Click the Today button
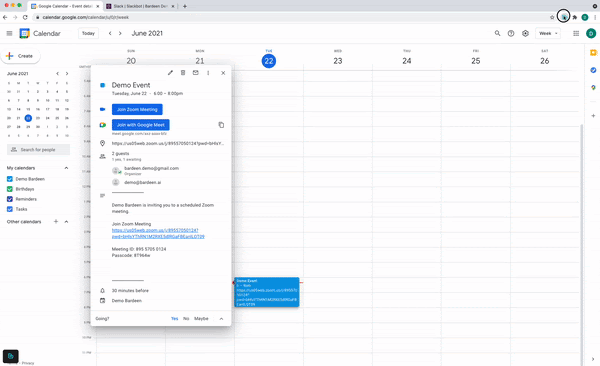The width and height of the screenshot is (600, 366). click(88, 33)
